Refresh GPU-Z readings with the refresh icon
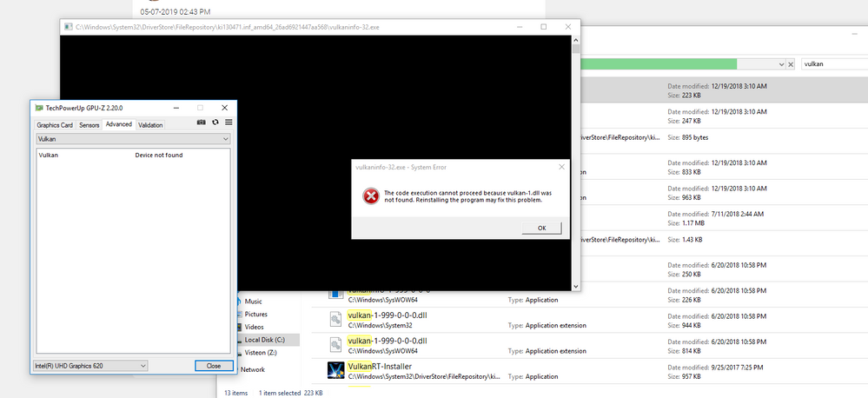This screenshot has height=398, width=868. pyautogui.click(x=215, y=123)
